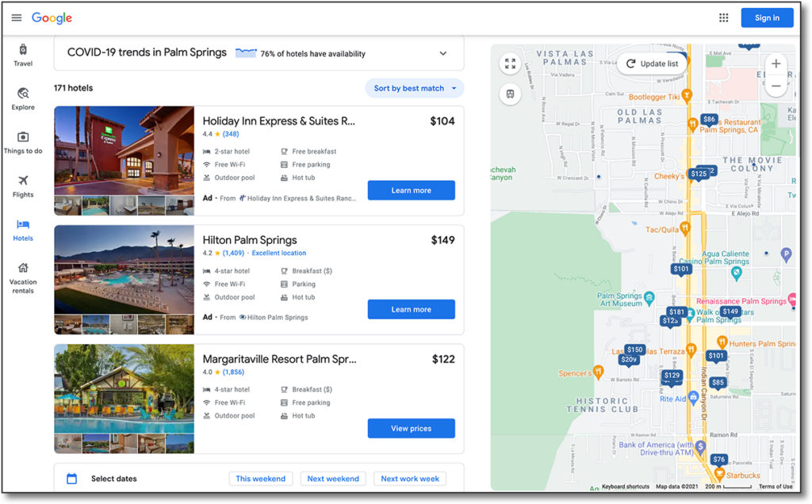Click the Tac/Quila restaurant marker
Screen dimensions: 812x504
click(x=685, y=227)
